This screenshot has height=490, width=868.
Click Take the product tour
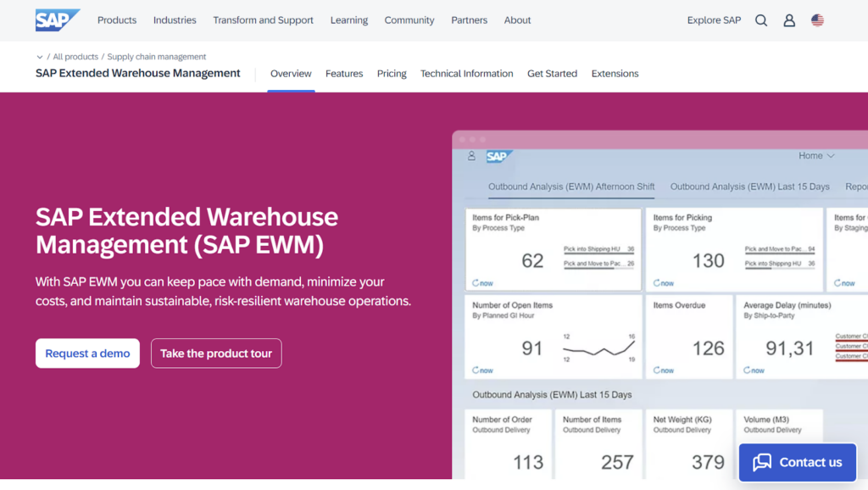[216, 354]
